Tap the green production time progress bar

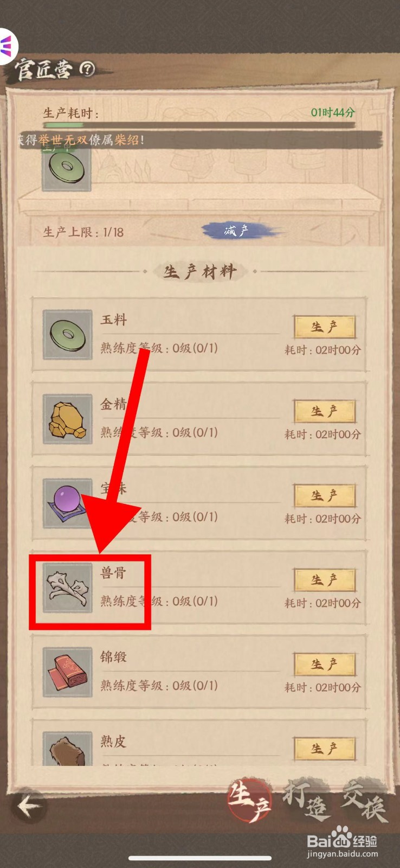199,126
